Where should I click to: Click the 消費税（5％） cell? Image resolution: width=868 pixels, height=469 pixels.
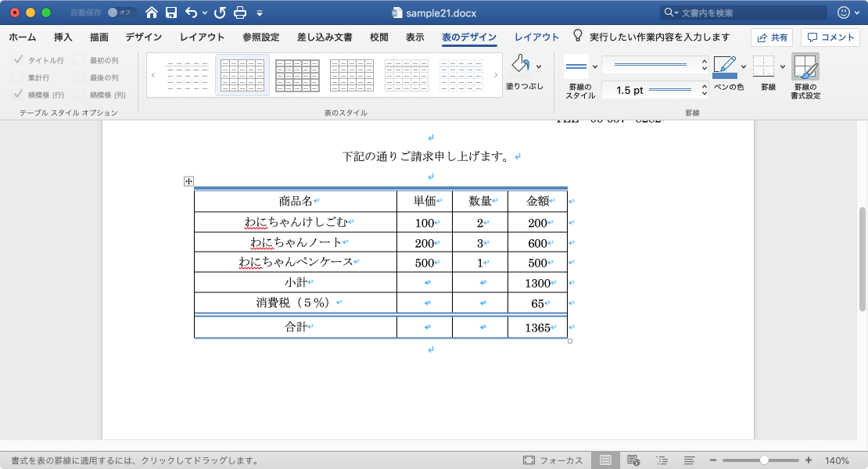(296, 303)
